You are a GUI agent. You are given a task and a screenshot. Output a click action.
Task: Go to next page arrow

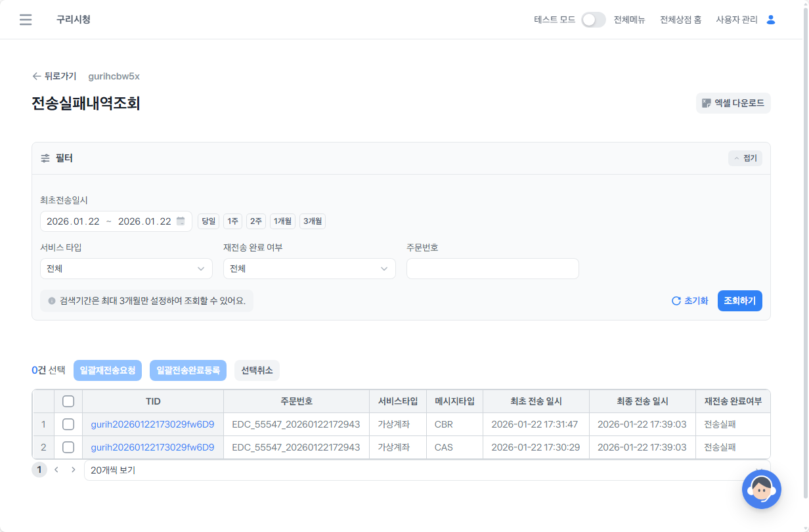73,470
